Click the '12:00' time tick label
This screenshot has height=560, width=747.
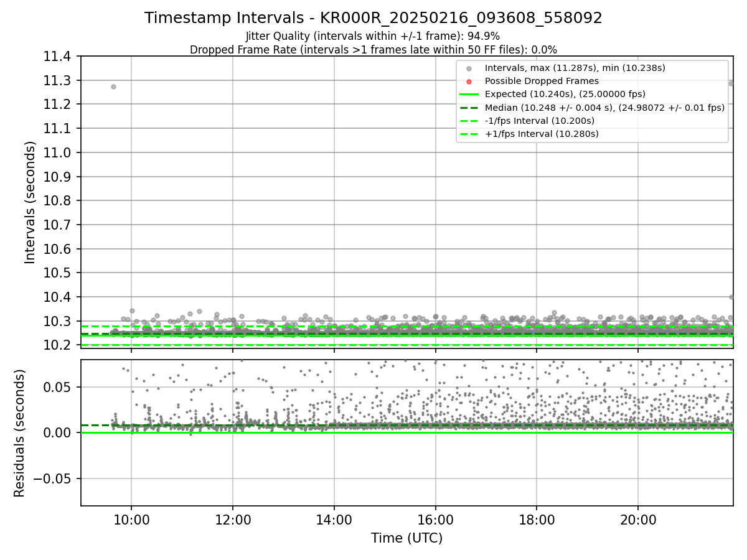233,519
